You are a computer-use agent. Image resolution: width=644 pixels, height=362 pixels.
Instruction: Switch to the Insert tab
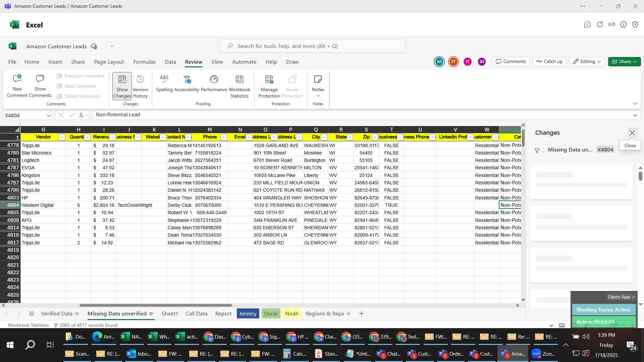coord(55,62)
